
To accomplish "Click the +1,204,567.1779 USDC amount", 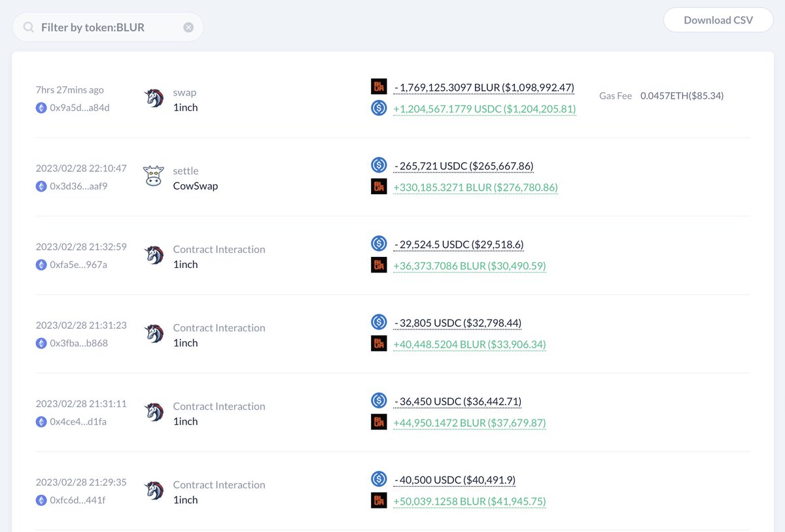I will [x=485, y=109].
